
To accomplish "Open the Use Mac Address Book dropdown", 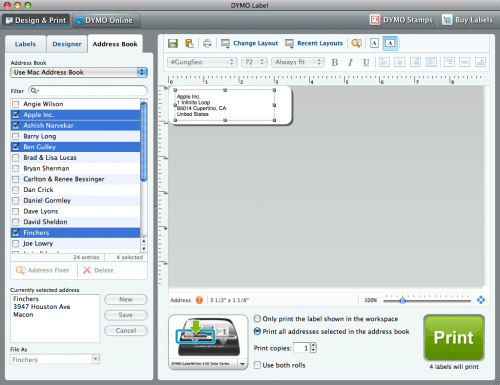I will click(x=79, y=72).
